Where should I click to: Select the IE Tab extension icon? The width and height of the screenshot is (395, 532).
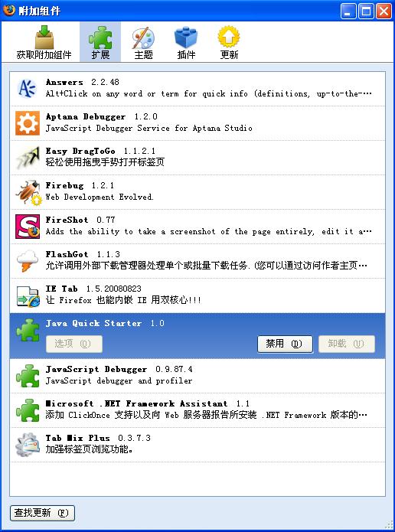click(28, 296)
